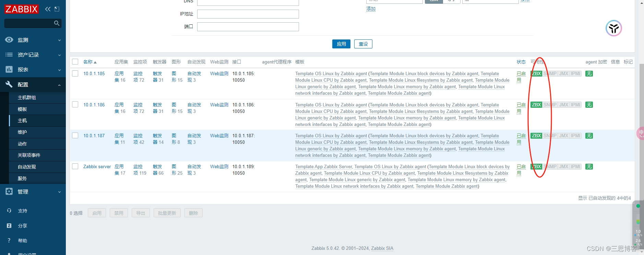Click ZBX availability badge for 10.0.1.186
Image resolution: width=644 pixels, height=255 pixels.
[536, 105]
